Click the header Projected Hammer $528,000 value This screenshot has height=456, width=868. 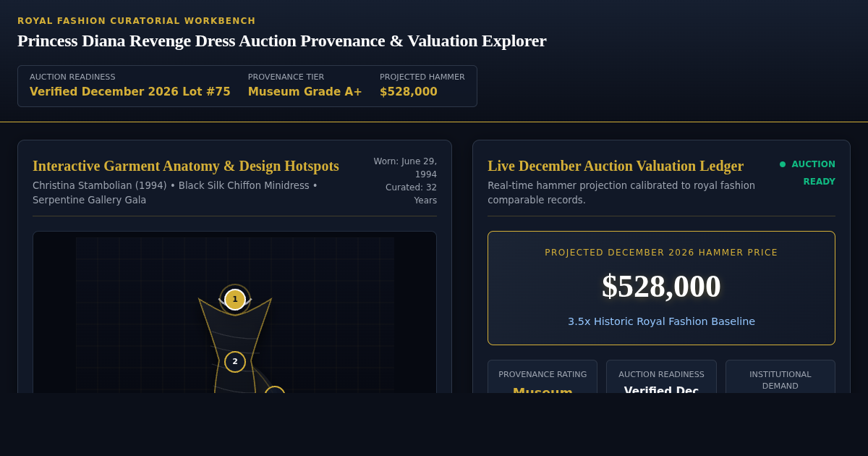coord(409,92)
